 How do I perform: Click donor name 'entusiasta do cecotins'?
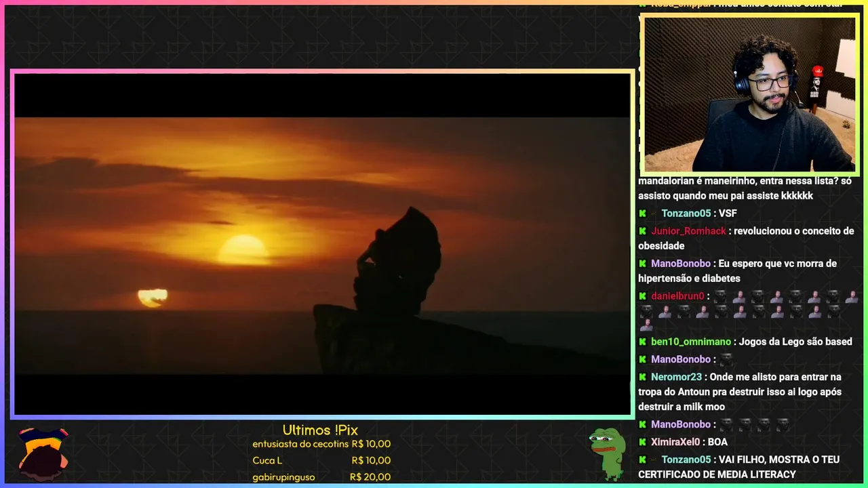pyautogui.click(x=300, y=444)
